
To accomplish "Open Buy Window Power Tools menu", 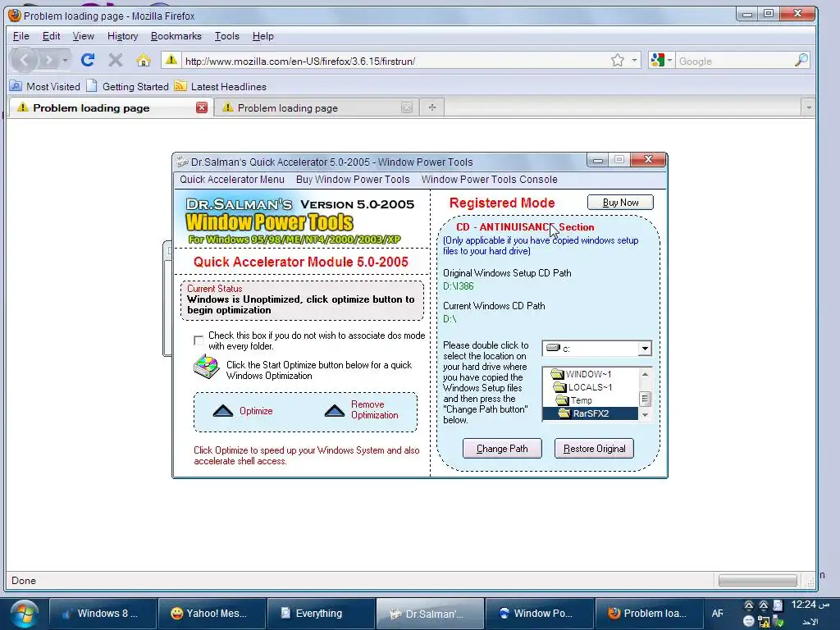I will 353,180.
